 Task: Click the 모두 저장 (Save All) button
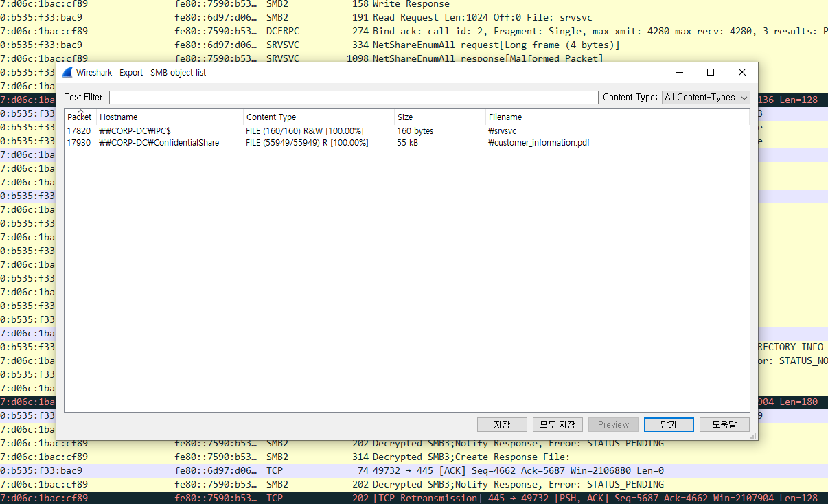(558, 424)
